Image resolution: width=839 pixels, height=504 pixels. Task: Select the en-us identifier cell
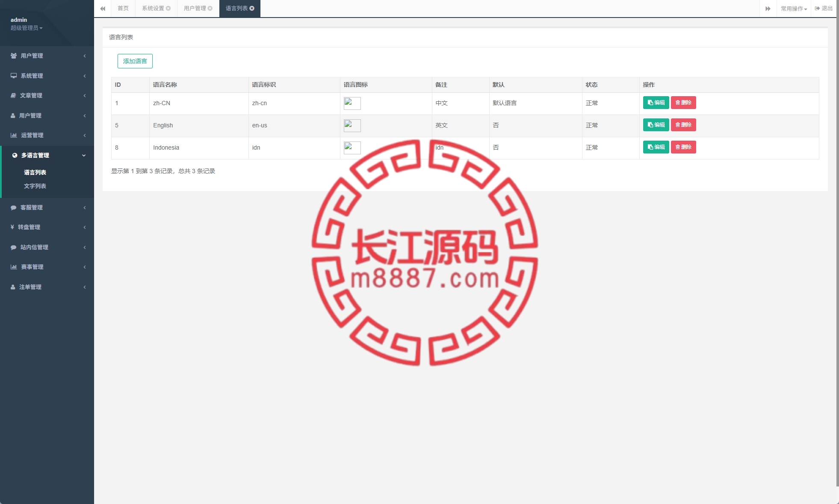click(x=294, y=126)
